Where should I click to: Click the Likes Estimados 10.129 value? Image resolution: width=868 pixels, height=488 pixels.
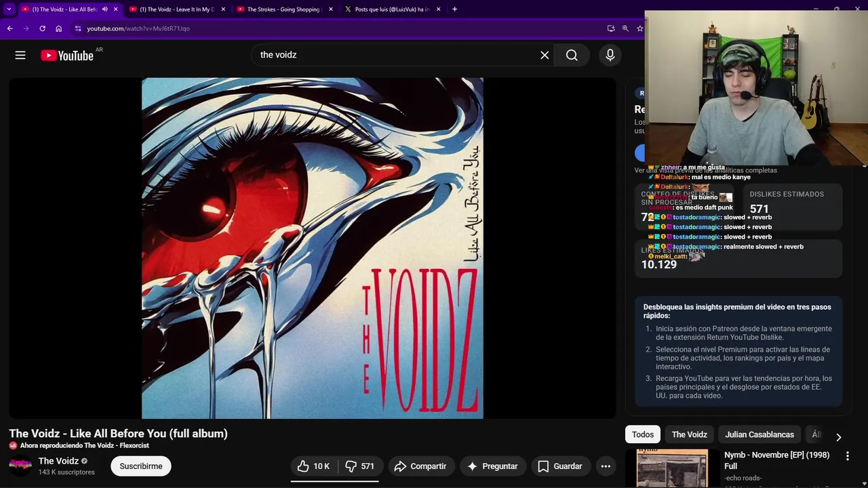(x=659, y=265)
